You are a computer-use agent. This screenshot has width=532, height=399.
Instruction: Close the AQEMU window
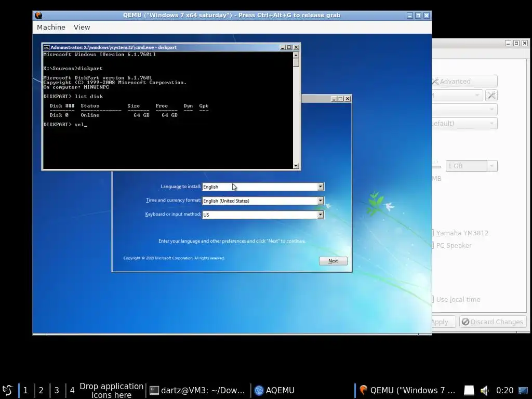pyautogui.click(x=525, y=43)
